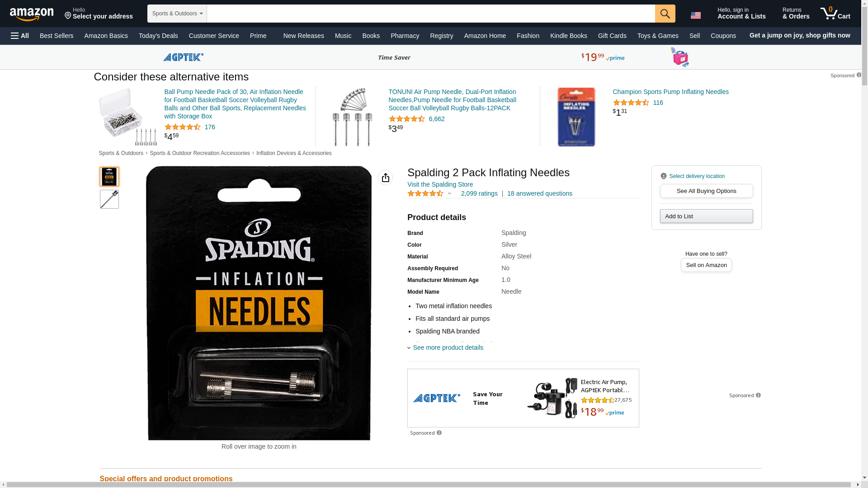Expand the Sports & Outdoors search category dropdown

pyautogui.click(x=177, y=14)
